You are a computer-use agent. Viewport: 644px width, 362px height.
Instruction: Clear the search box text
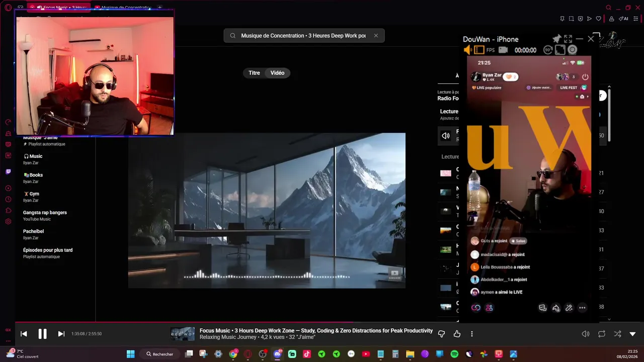tap(376, 36)
